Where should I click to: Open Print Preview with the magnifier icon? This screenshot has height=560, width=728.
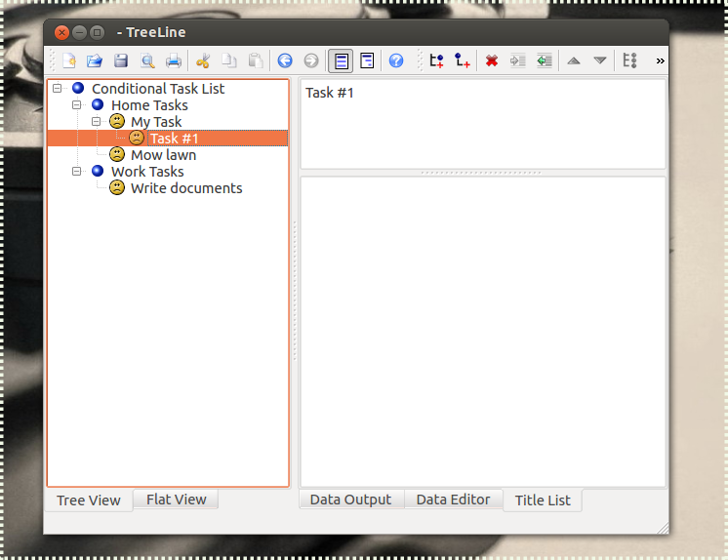point(147,60)
